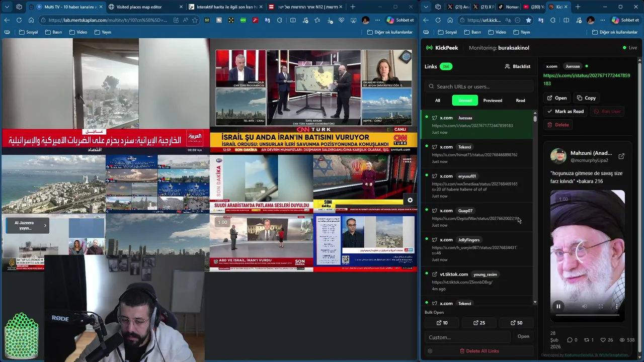
Task: Click the tweet reply comment icon
Action: click(570, 340)
